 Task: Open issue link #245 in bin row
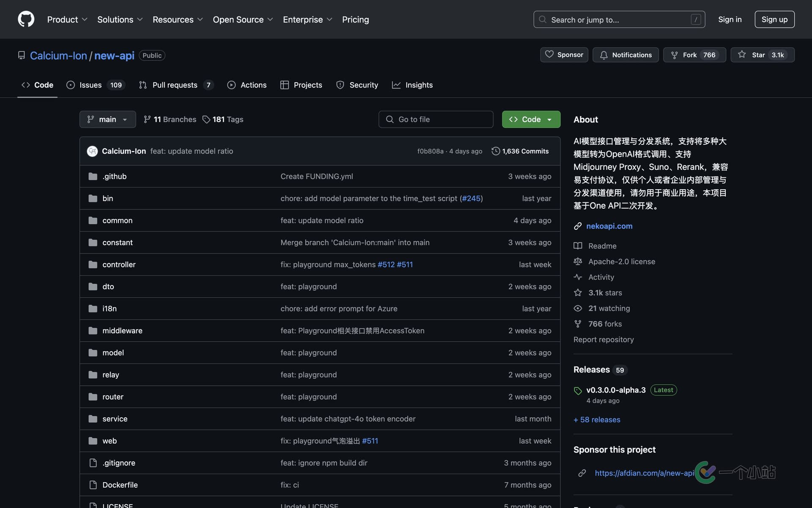point(471,199)
